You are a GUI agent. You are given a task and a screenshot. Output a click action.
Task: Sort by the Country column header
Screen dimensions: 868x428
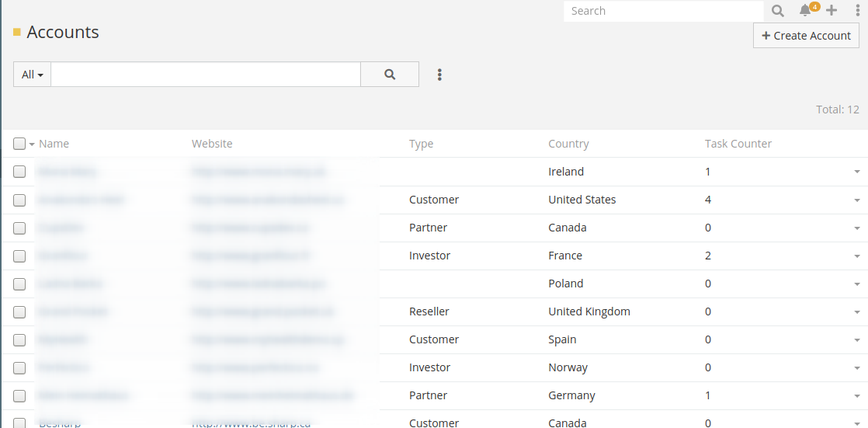[x=568, y=144]
